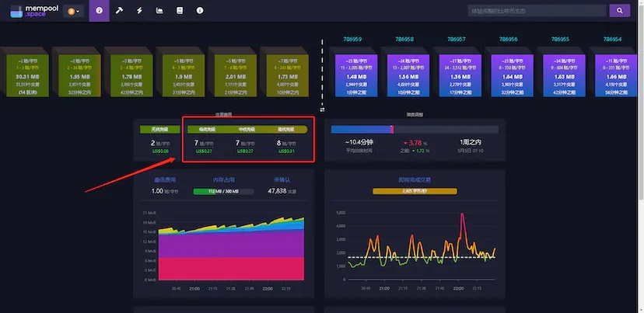
Task: Focus the blockchain explorer search field
Action: (x=537, y=11)
